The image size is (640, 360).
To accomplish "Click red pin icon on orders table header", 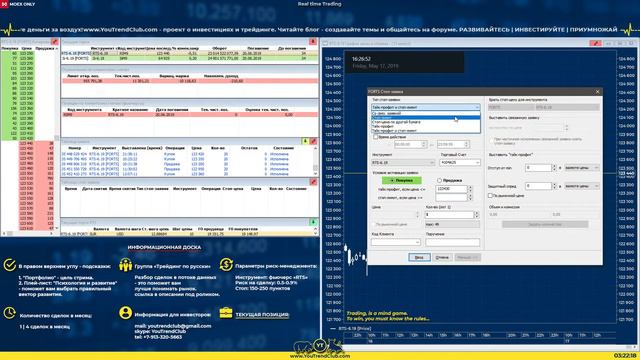I will [313, 141].
